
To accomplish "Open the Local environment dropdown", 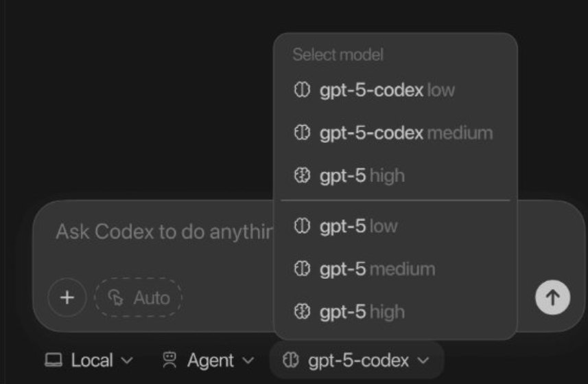I will (x=89, y=360).
